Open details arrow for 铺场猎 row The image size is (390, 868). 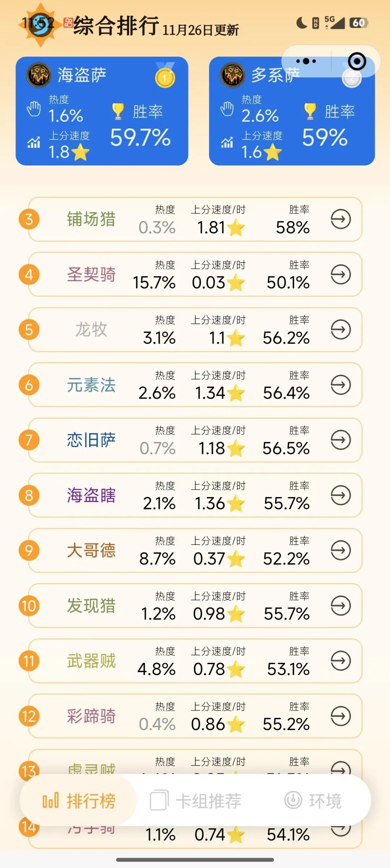click(x=341, y=219)
